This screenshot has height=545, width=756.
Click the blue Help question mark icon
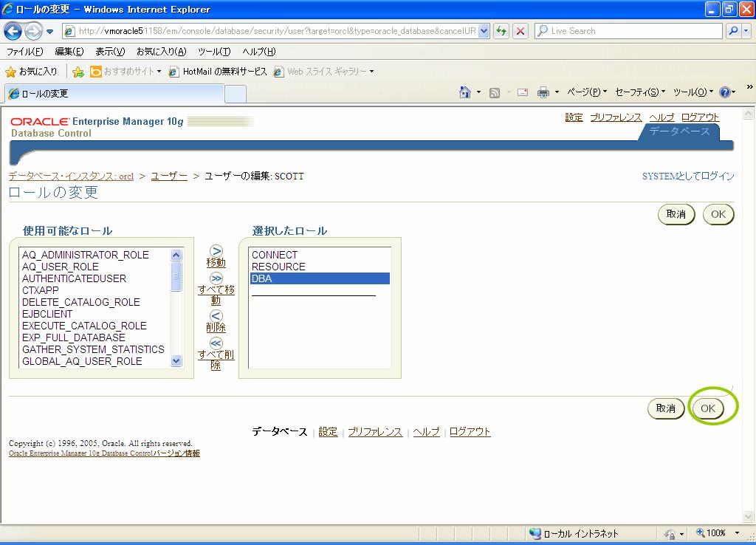coord(725,92)
